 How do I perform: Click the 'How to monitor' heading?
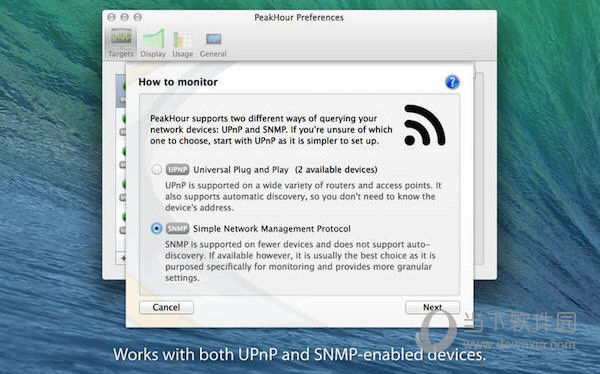tap(178, 82)
